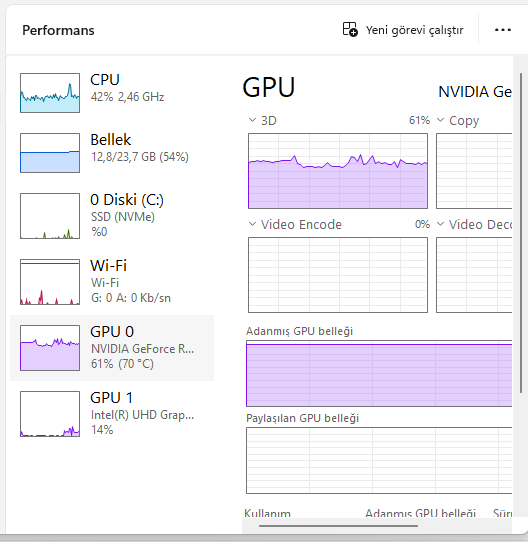This screenshot has width=528, height=542.
Task: Click the vertical scrollbar thumb
Action: tap(521, 233)
